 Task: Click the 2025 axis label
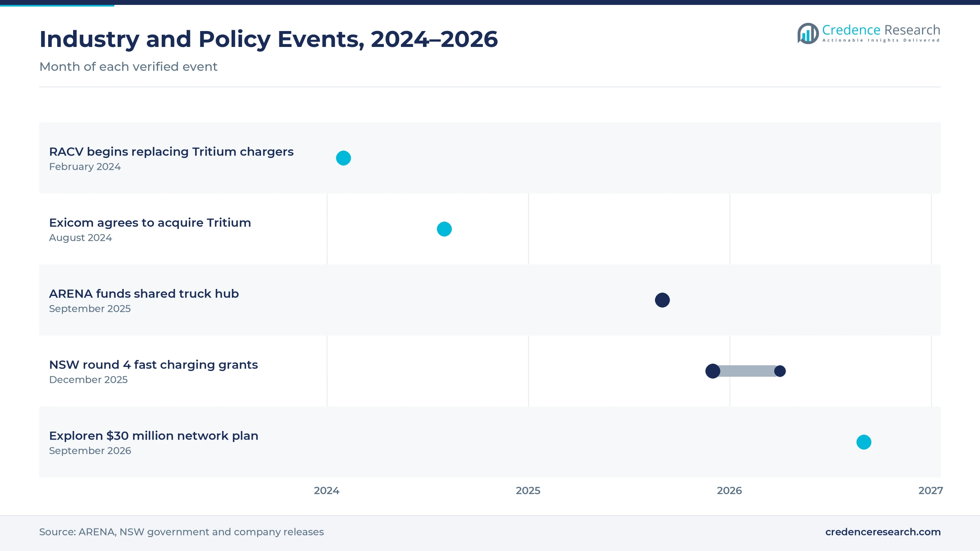tap(528, 491)
